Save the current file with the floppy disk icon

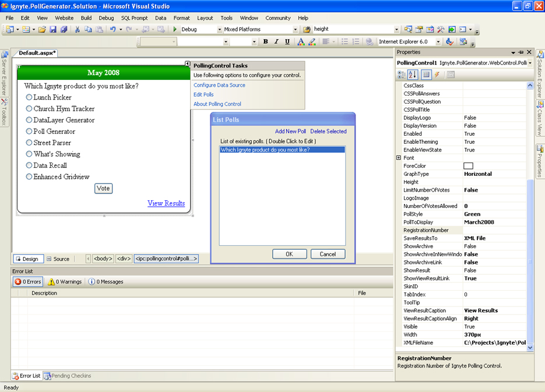(x=53, y=30)
